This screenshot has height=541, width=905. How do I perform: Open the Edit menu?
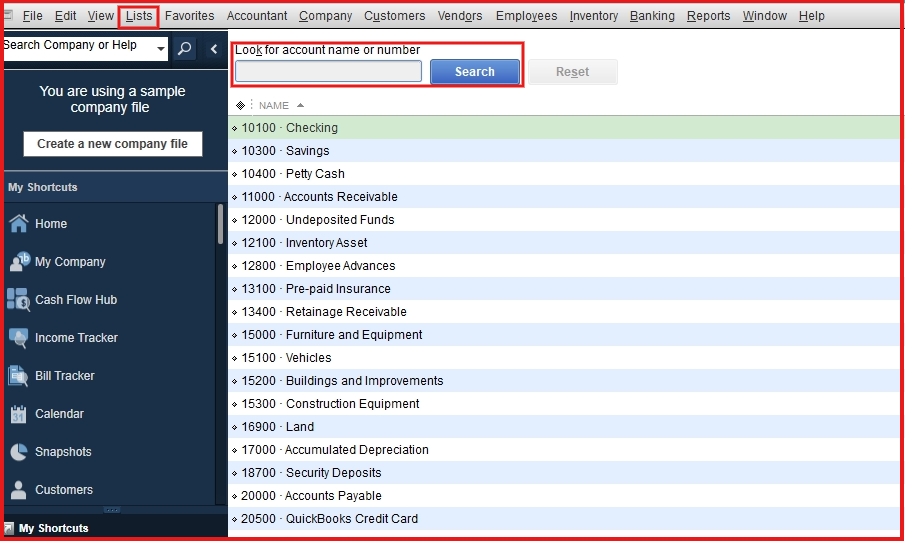point(65,16)
